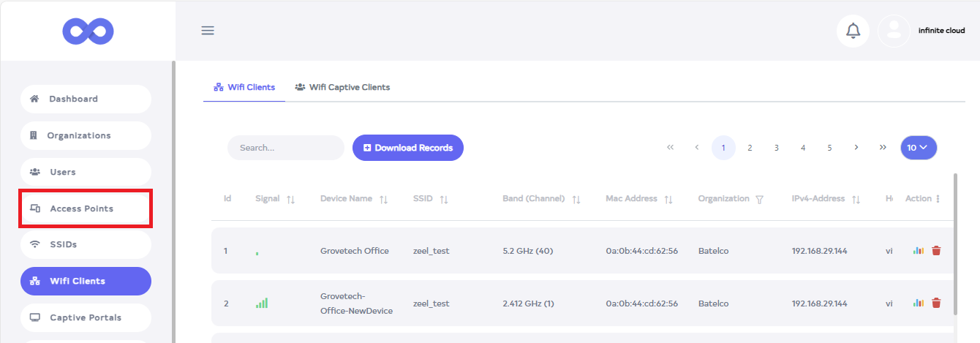Click the Organization column filter icon

pyautogui.click(x=759, y=199)
